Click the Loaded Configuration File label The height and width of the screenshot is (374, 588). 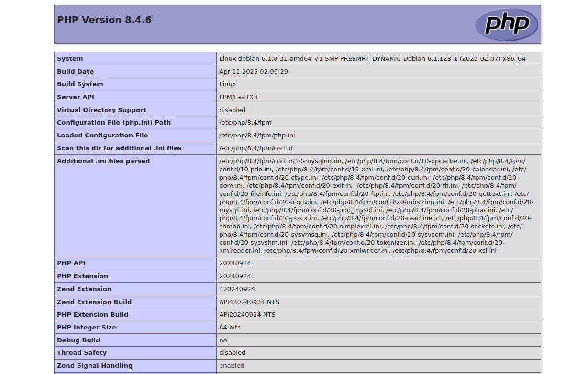(x=102, y=136)
